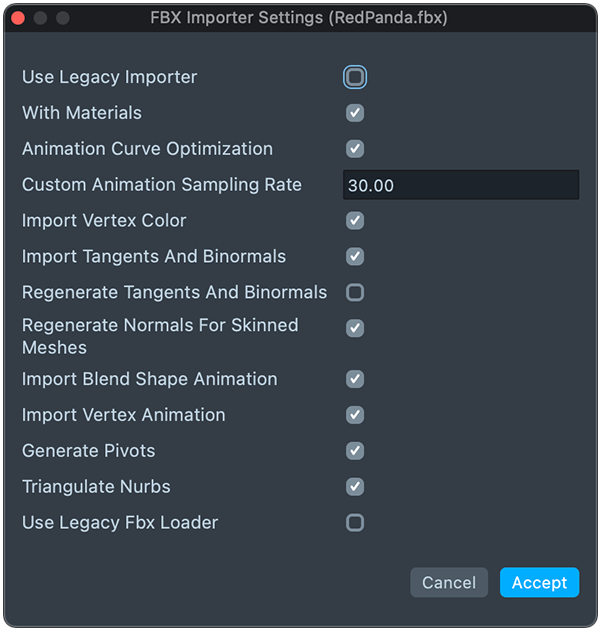Screen dimensions: 600x631
Task: Disable Import Blend Shape Animation
Action: tap(355, 379)
